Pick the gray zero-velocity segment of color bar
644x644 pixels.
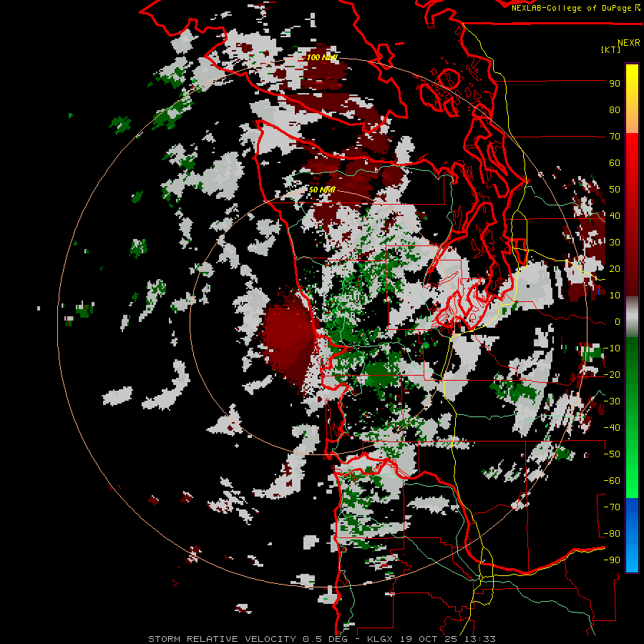[x=632, y=317]
